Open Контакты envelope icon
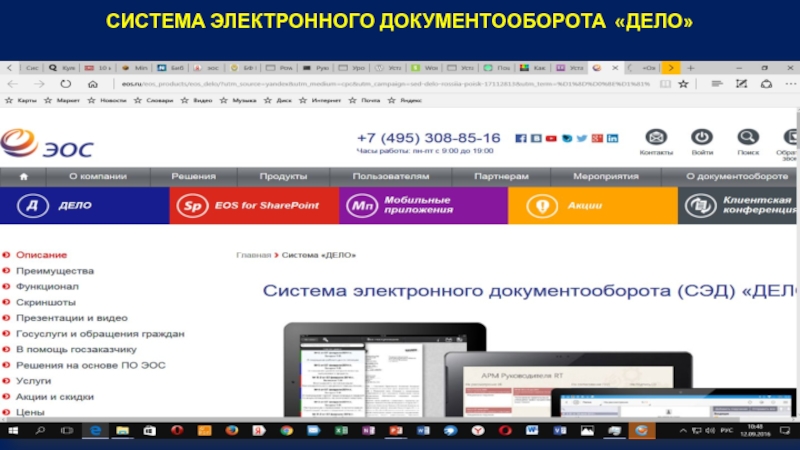The height and width of the screenshot is (450, 800). tap(656, 137)
